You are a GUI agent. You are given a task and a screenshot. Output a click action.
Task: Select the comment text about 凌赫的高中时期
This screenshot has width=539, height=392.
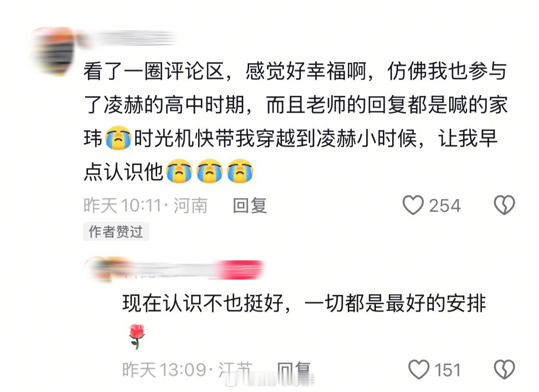click(x=295, y=122)
